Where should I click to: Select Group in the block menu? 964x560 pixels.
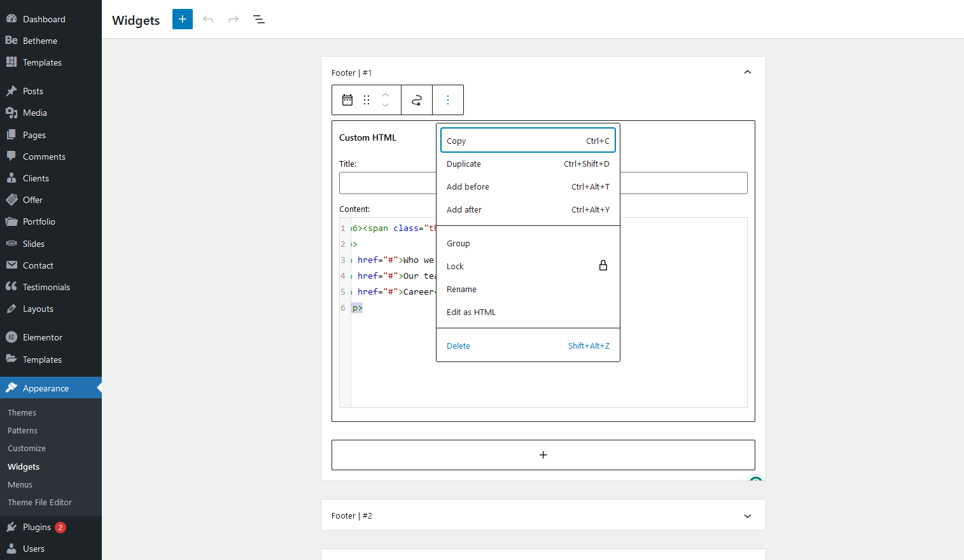(528, 243)
